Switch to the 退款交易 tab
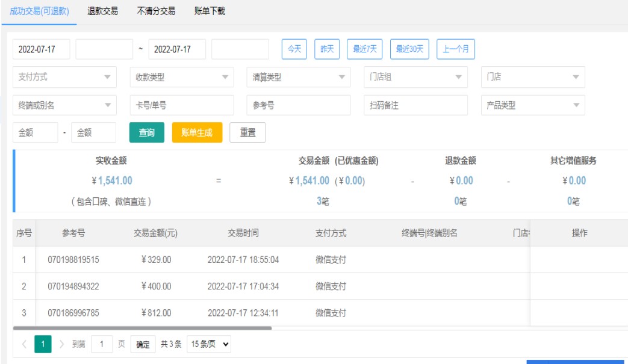Image resolution: width=628 pixels, height=364 pixels. [102, 11]
